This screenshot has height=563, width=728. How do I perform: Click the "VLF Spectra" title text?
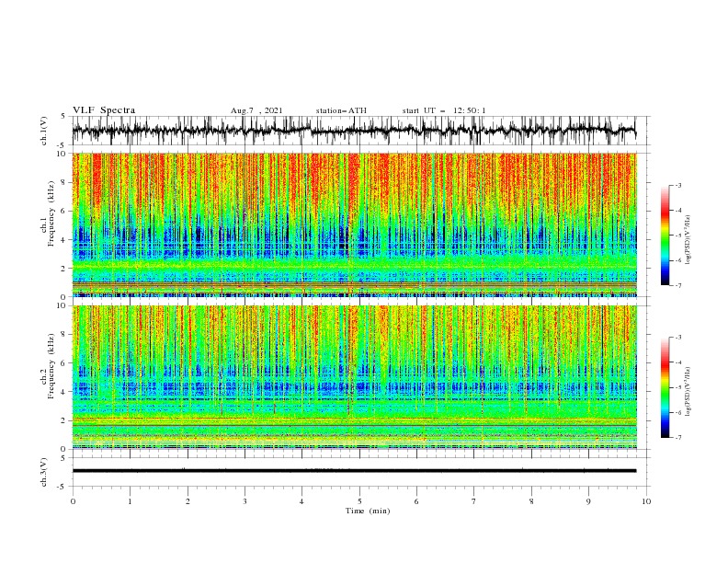(x=104, y=110)
